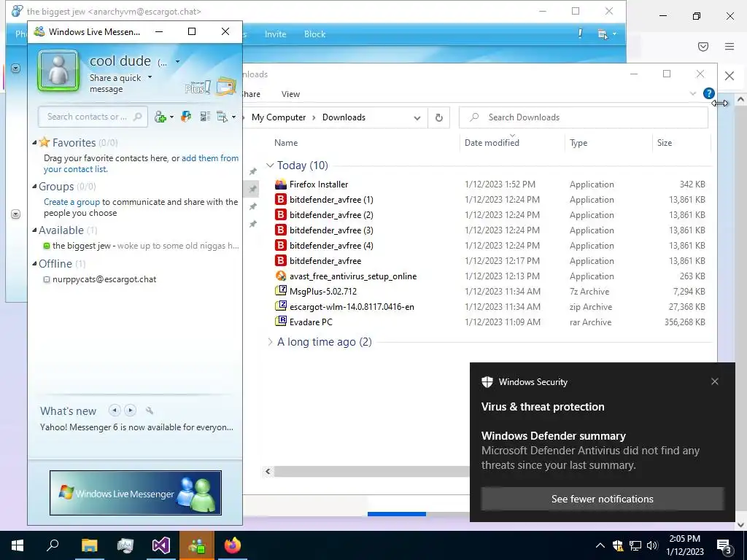The height and width of the screenshot is (560, 747).
Task: Sort files by the Name column
Action: 286,143
